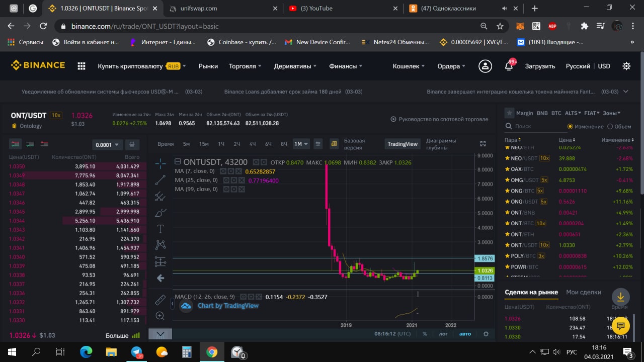Click the TradingView chart button
Viewport: 644px width, 362px height.
[x=403, y=144]
